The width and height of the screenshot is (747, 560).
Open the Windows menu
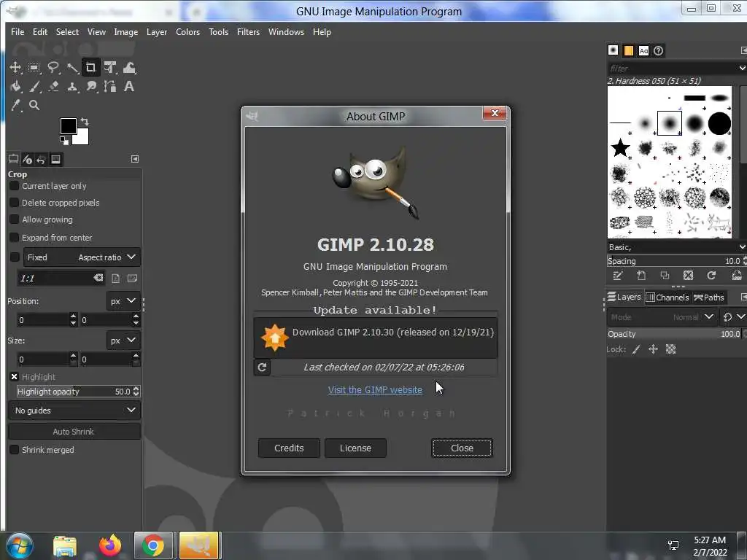[x=286, y=32]
